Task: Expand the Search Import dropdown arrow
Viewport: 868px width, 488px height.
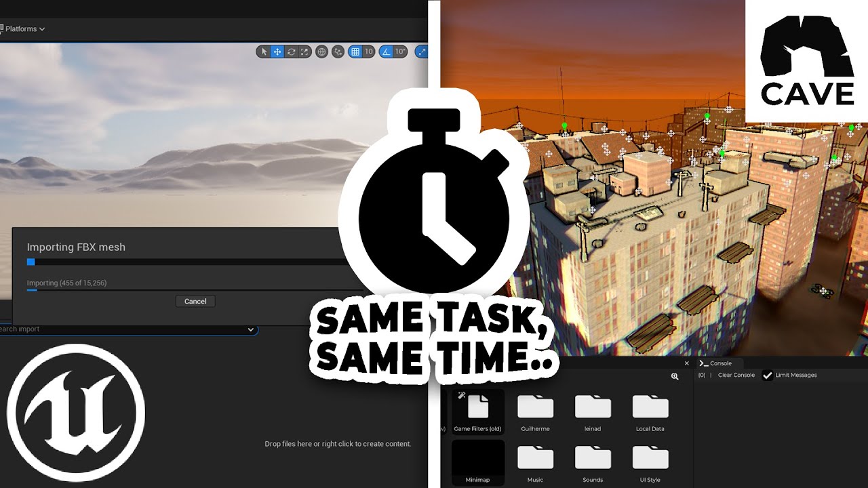Action: [x=251, y=329]
